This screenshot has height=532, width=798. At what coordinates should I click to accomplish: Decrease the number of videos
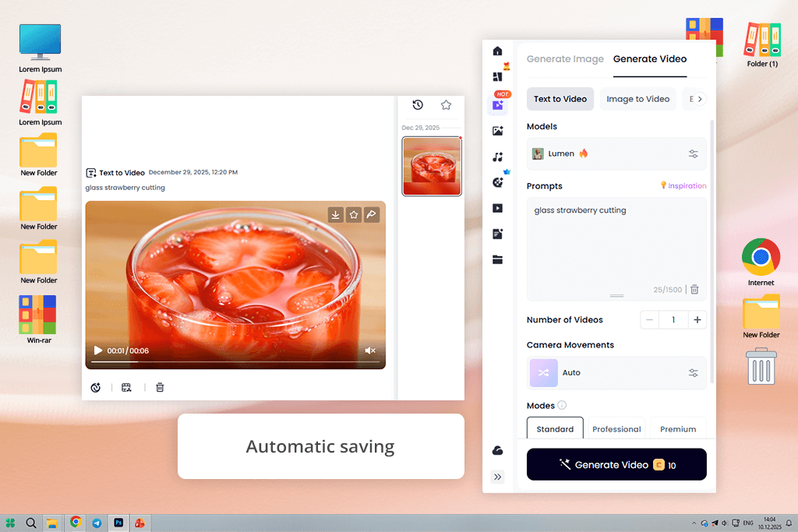649,320
